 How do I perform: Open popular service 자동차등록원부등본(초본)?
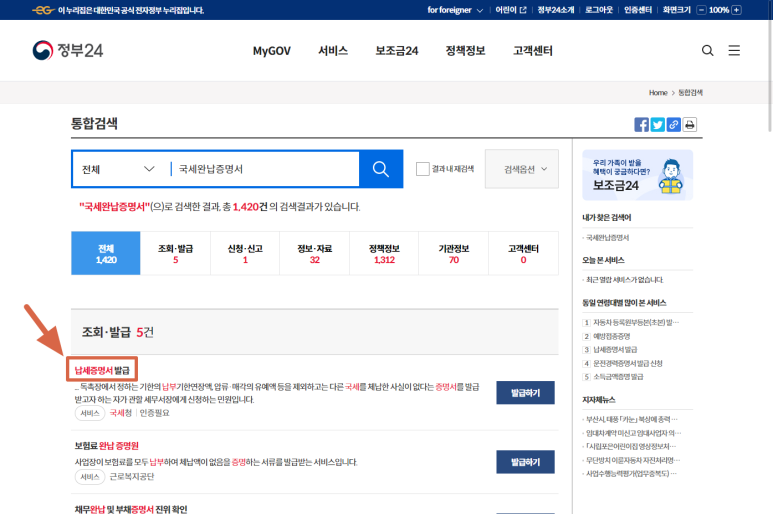pos(636,322)
